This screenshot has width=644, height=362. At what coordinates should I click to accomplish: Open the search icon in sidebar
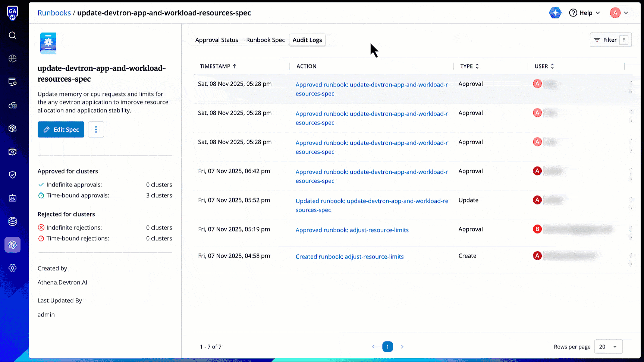[12, 35]
